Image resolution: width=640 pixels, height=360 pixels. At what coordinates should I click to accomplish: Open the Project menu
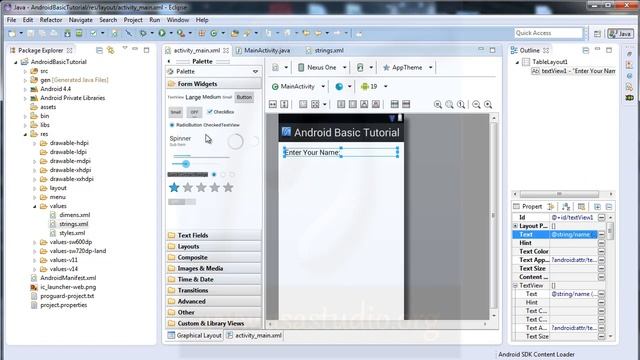pos(133,20)
